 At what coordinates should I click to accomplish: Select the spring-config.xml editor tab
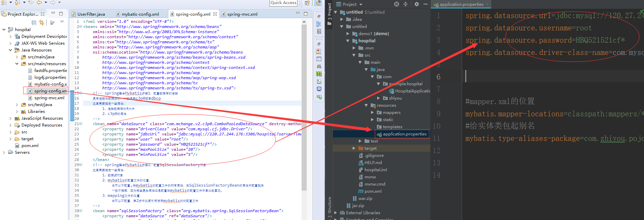[193, 14]
